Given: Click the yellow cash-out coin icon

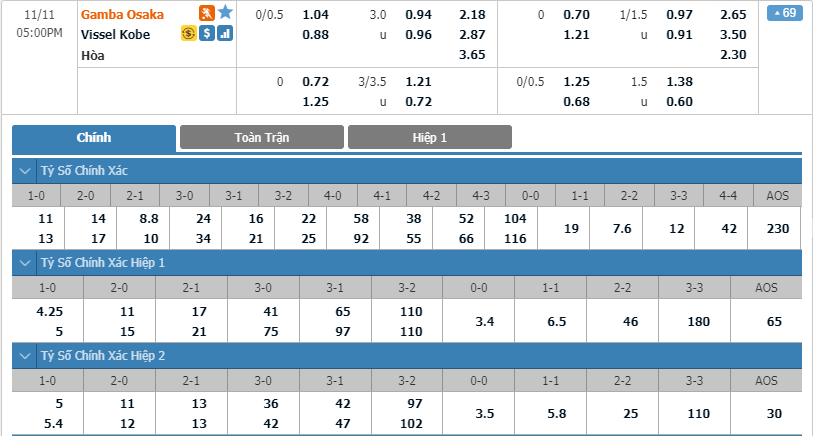Looking at the screenshot, I should [189, 34].
